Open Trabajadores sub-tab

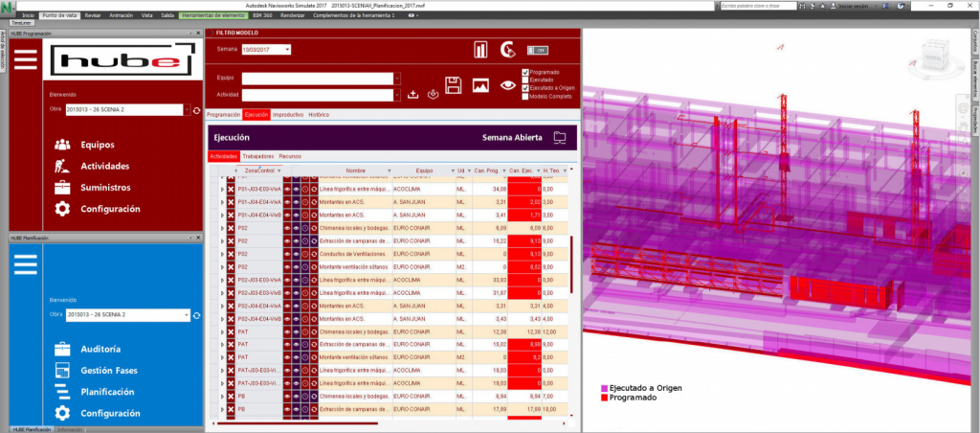[x=258, y=156]
